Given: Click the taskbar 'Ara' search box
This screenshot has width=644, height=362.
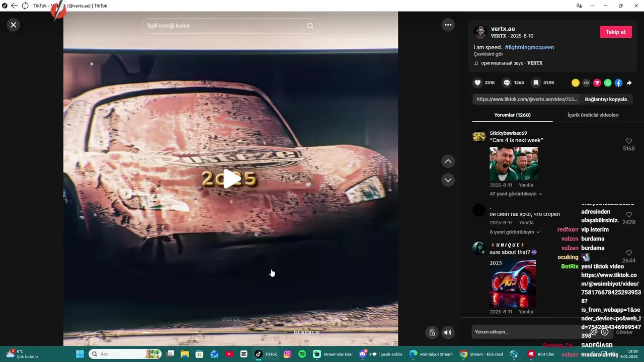Looking at the screenshot, I should [125, 354].
